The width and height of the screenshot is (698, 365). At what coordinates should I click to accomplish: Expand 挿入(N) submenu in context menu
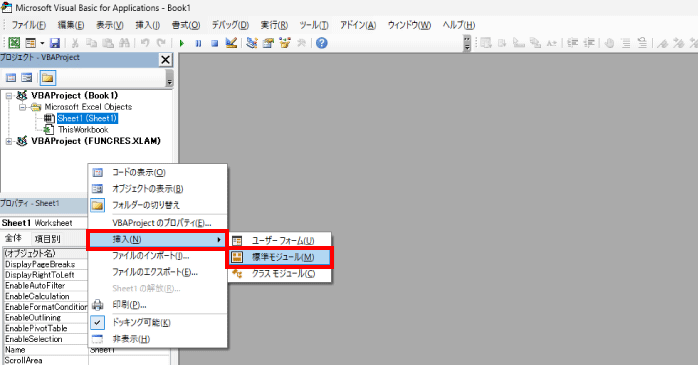[157, 239]
